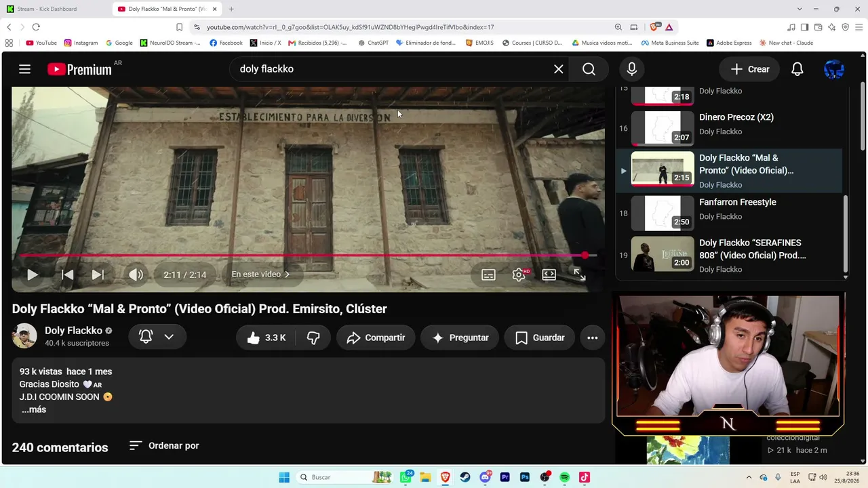The image size is (868, 488).
Task: Open the Windows Start menu
Action: [x=284, y=477]
